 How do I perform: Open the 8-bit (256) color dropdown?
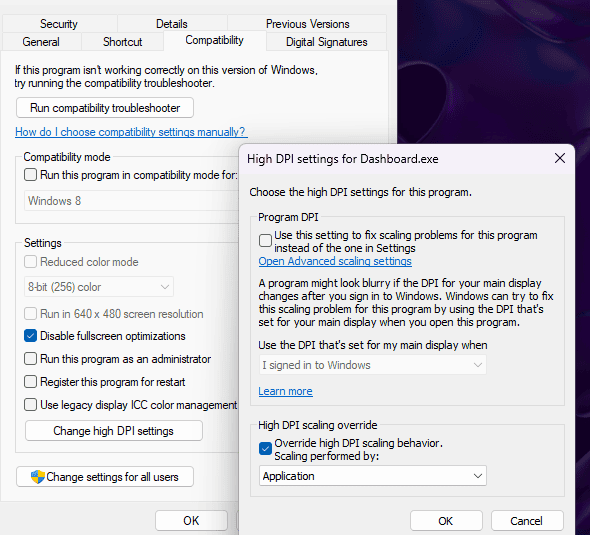tap(99, 287)
